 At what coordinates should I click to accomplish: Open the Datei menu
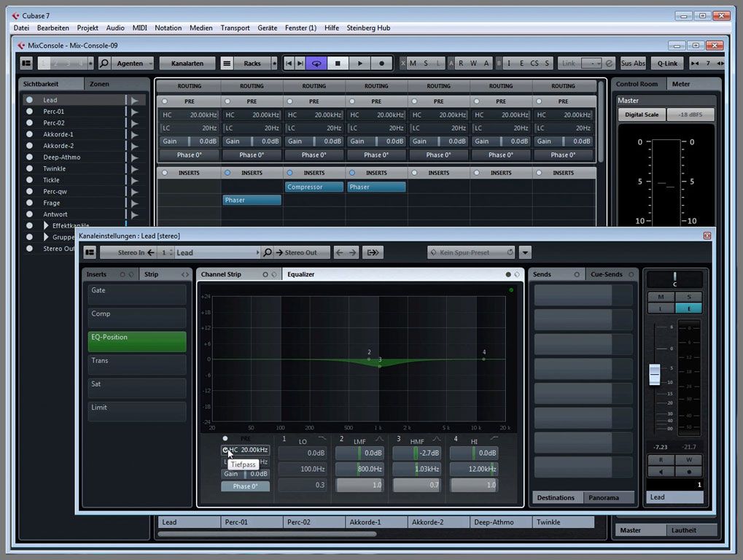(x=21, y=28)
